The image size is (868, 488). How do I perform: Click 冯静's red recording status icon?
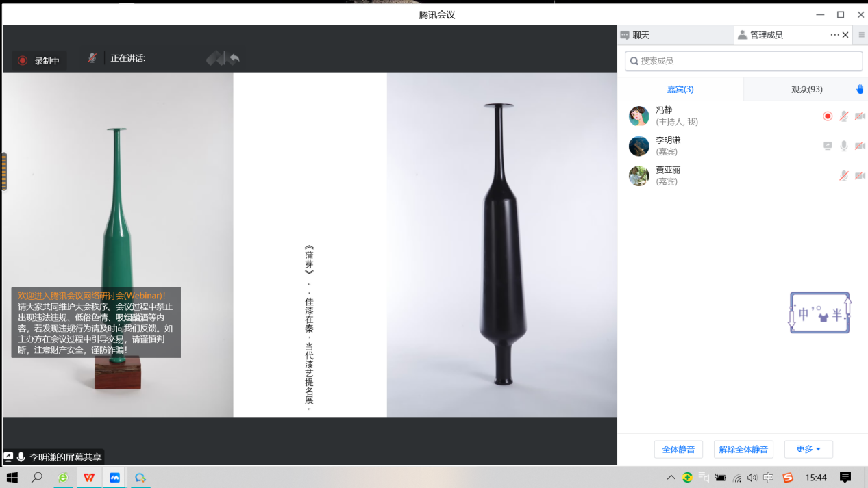pyautogui.click(x=828, y=116)
